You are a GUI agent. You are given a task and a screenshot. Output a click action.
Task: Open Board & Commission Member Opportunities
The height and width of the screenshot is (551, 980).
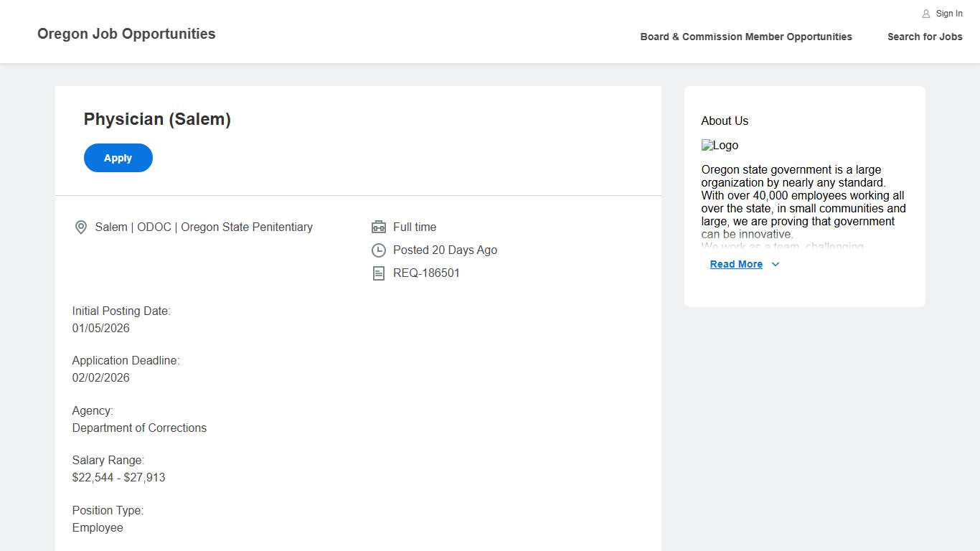tap(746, 37)
